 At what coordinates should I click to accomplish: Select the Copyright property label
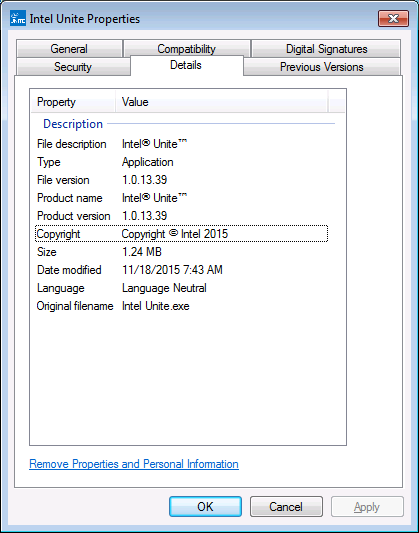[58, 234]
